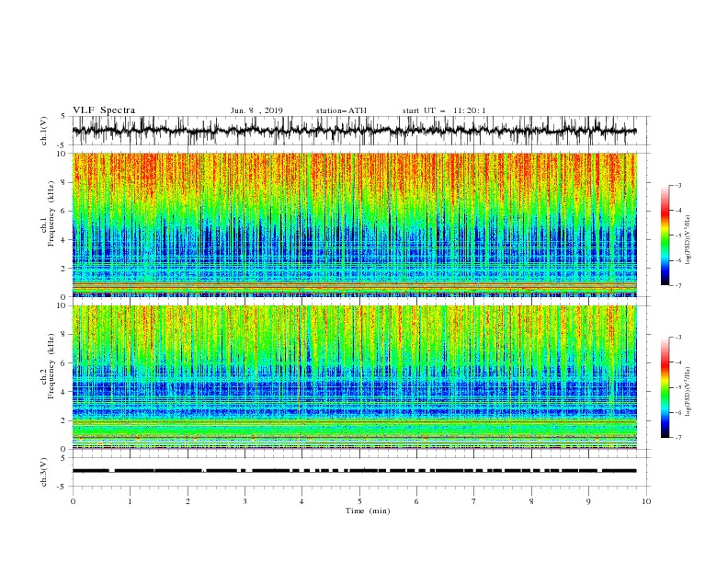Click the 'start UT = 11:20:1' text
This screenshot has width=728, height=563.
click(444, 110)
